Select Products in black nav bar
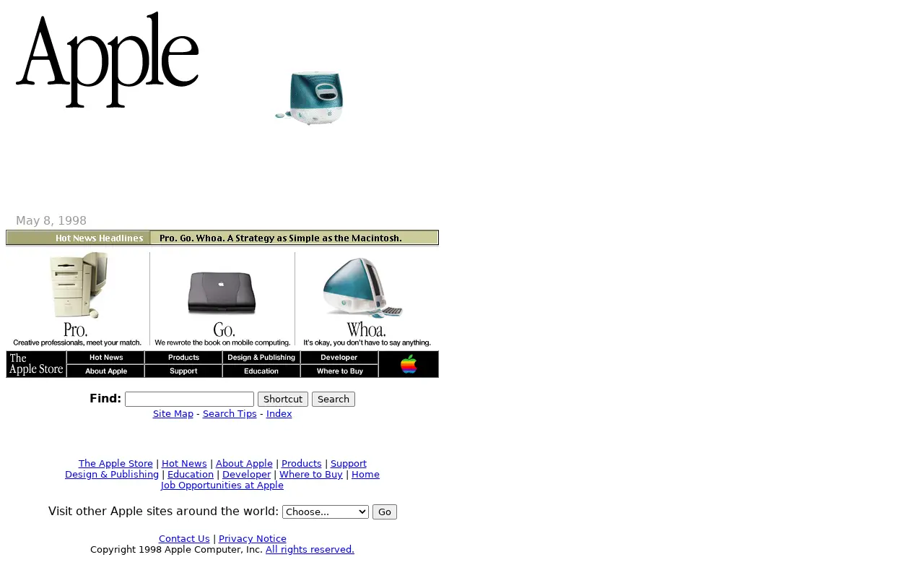Image resolution: width=924 pixels, height=578 pixels. coord(183,358)
